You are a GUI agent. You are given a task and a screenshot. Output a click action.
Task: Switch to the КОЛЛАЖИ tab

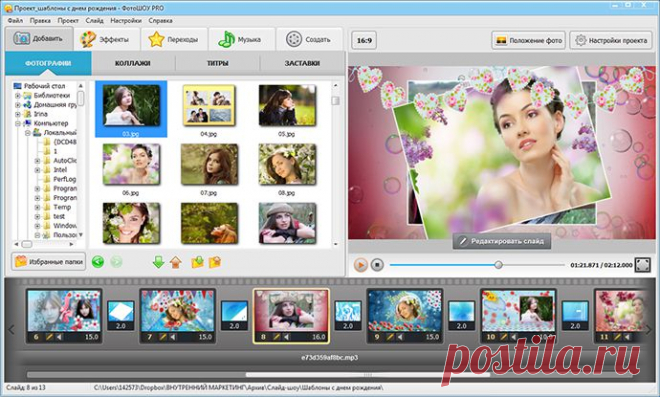click(x=133, y=63)
